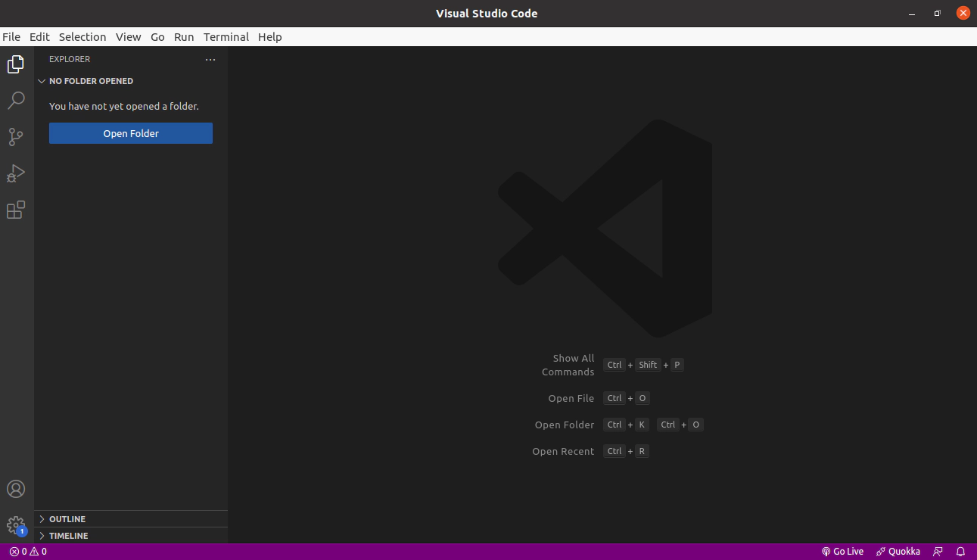Screen dimensions: 977x560
Task: Open the Terminal menu
Action: 226,36
